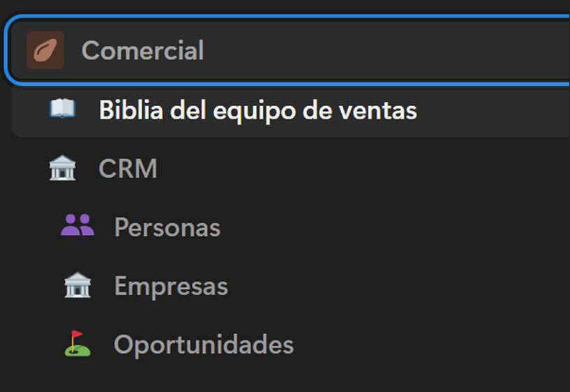Click the purple people icon
The image size is (570, 392).
[x=77, y=225]
